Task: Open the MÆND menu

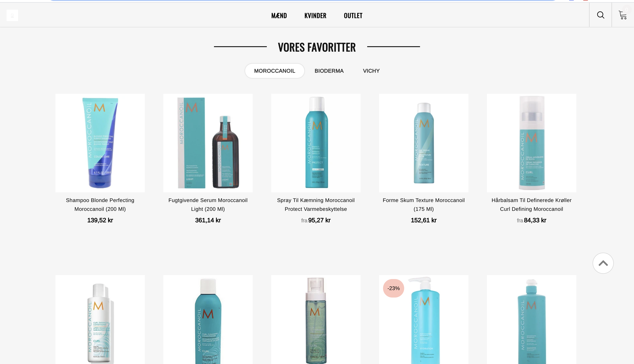Action: coord(279,15)
